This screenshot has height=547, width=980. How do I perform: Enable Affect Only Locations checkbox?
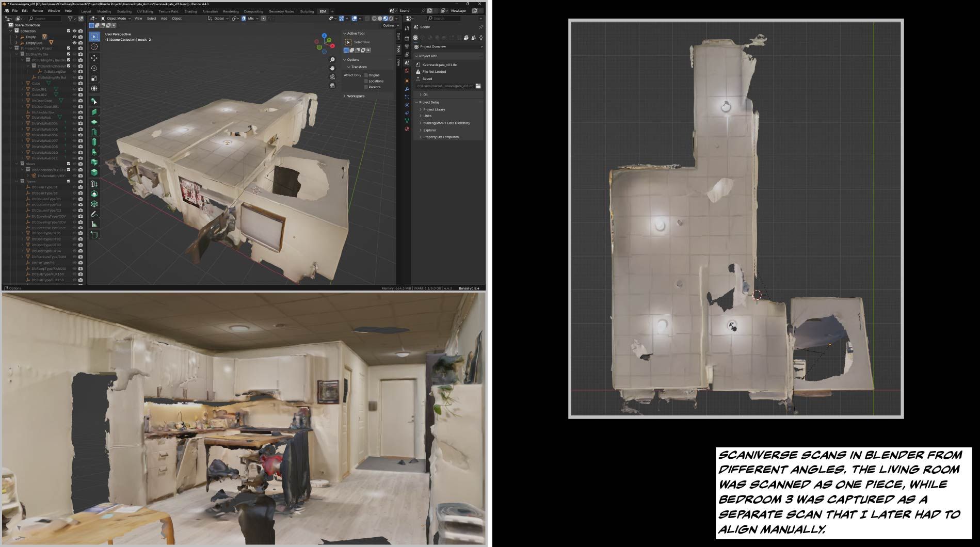(x=366, y=81)
